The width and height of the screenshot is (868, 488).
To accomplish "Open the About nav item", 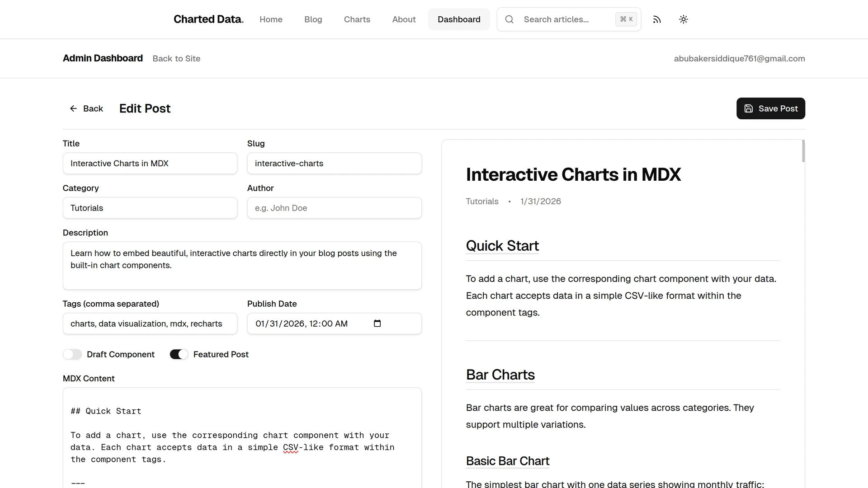I will [404, 19].
